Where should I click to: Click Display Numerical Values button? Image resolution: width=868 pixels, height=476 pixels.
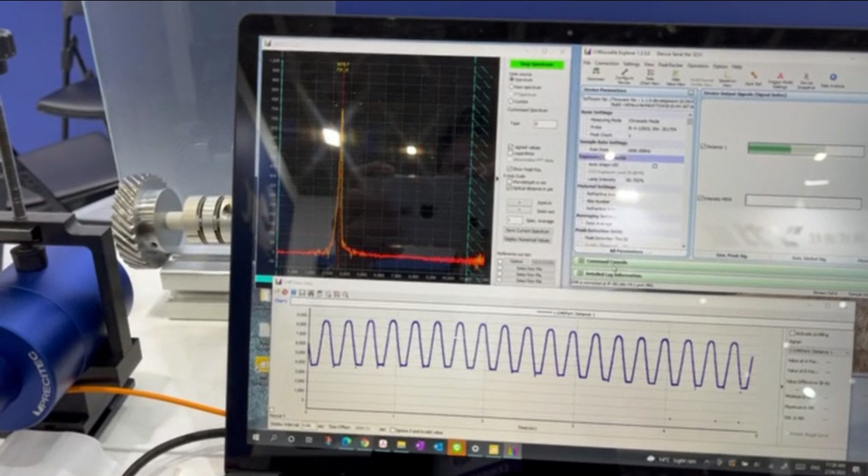(527, 240)
